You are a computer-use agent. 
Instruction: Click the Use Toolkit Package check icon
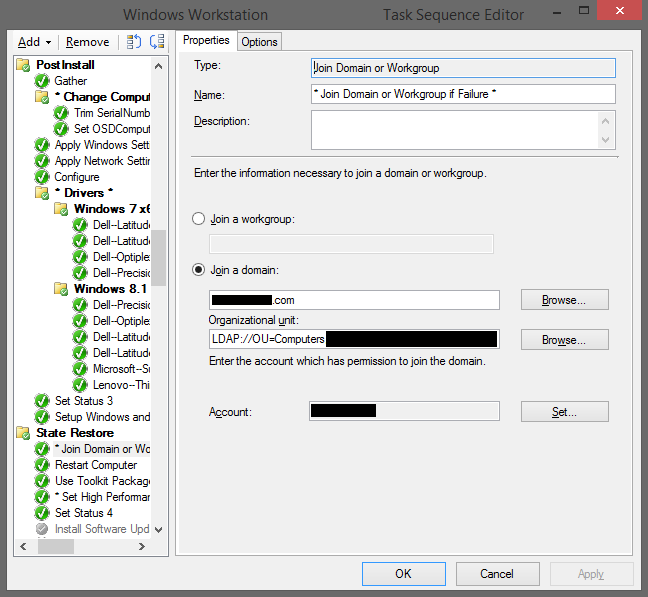(42, 481)
